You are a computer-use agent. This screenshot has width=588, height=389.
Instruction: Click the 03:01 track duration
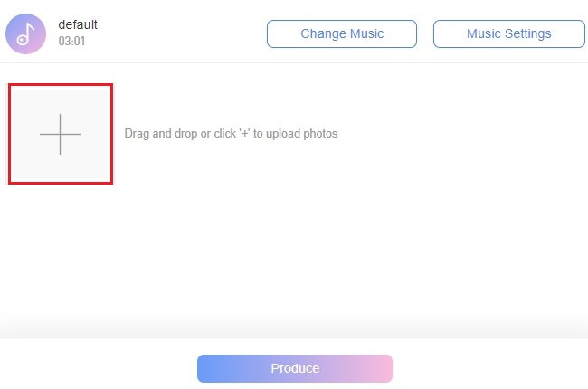(x=71, y=42)
